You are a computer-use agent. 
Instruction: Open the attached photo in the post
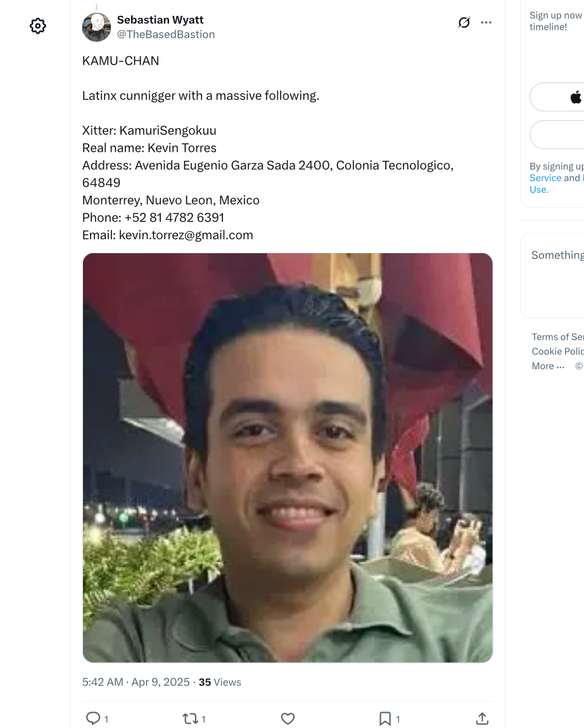[288, 458]
